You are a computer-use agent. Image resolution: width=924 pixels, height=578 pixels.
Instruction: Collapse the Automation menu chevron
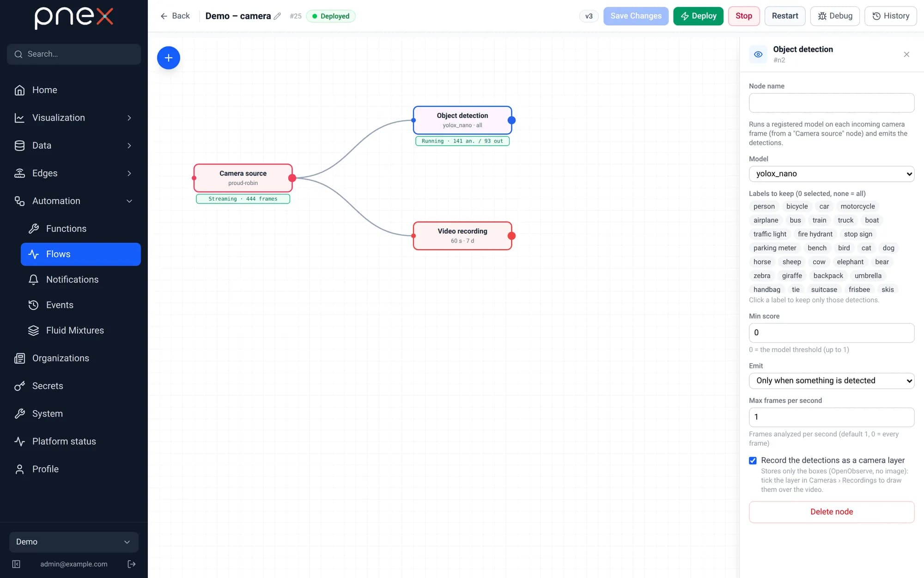pyautogui.click(x=129, y=201)
